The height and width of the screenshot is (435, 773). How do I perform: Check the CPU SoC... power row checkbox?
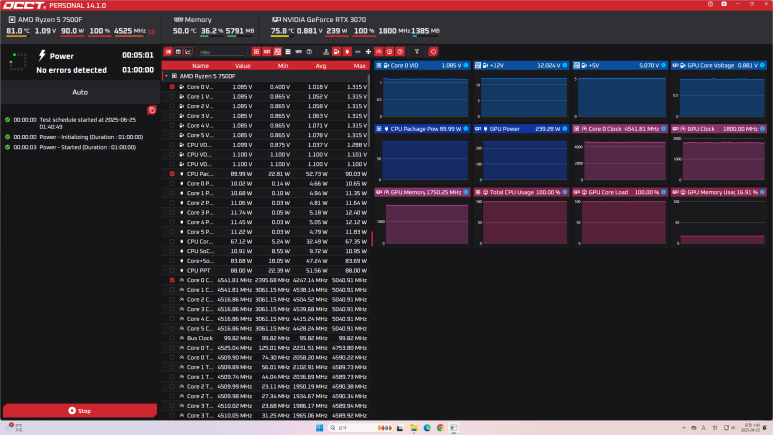(172, 251)
